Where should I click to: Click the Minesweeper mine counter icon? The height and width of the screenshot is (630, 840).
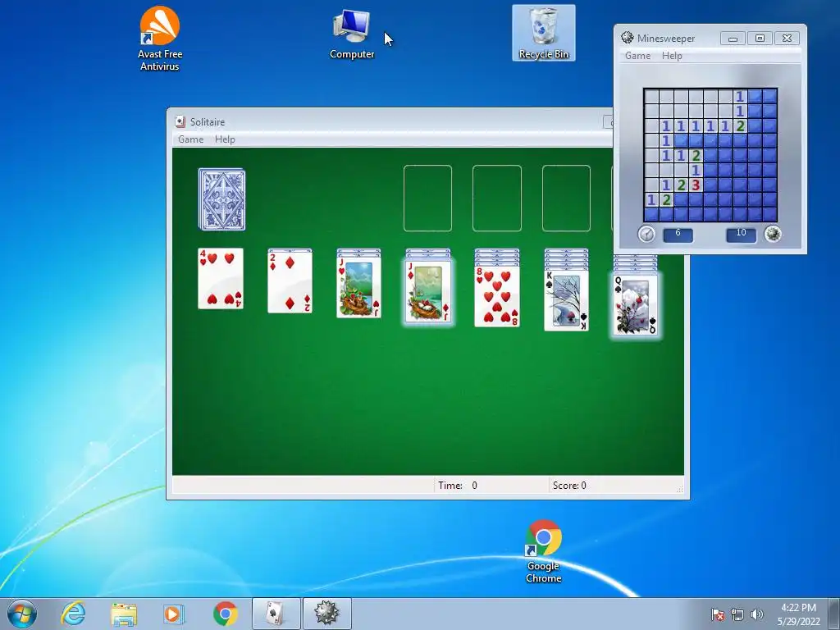773,234
